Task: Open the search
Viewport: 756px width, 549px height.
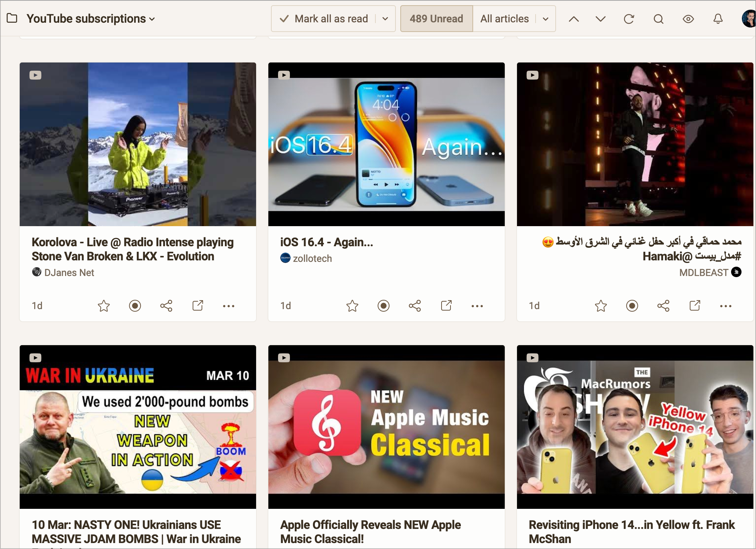Action: tap(658, 18)
